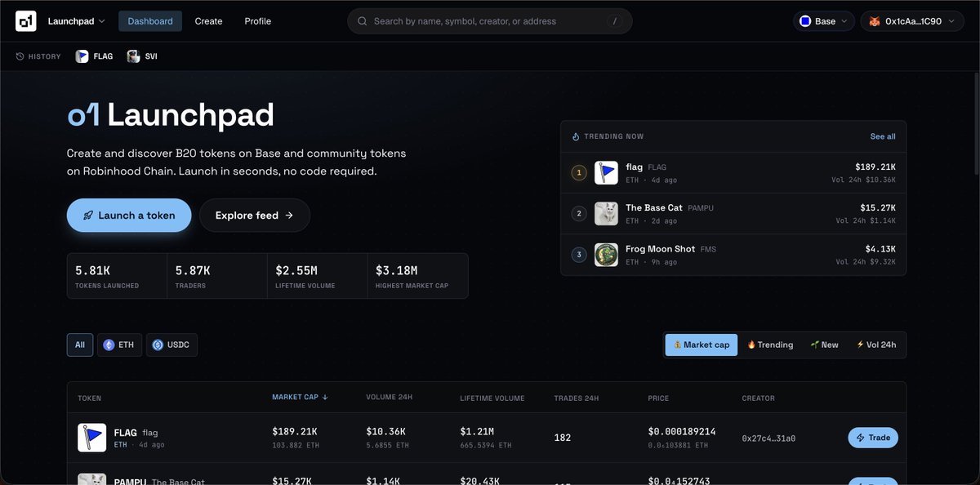Click the USDC coin icon in filter

pyautogui.click(x=158, y=345)
